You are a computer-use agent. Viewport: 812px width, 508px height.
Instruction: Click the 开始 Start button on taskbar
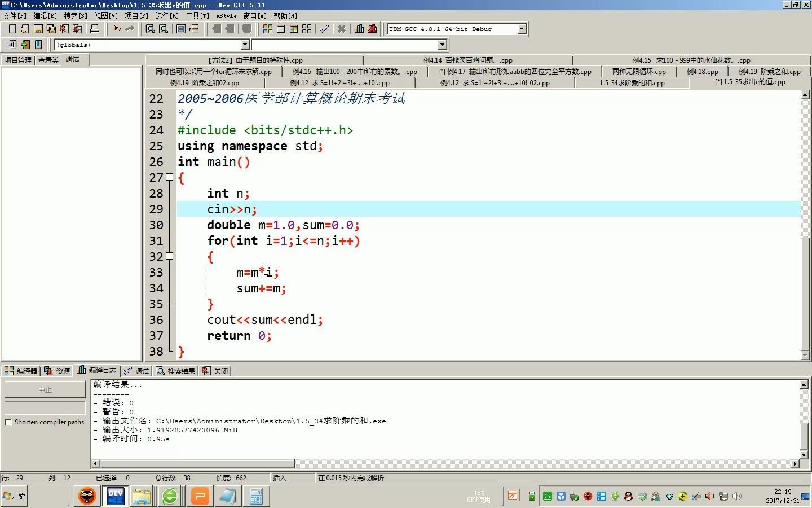[14, 496]
